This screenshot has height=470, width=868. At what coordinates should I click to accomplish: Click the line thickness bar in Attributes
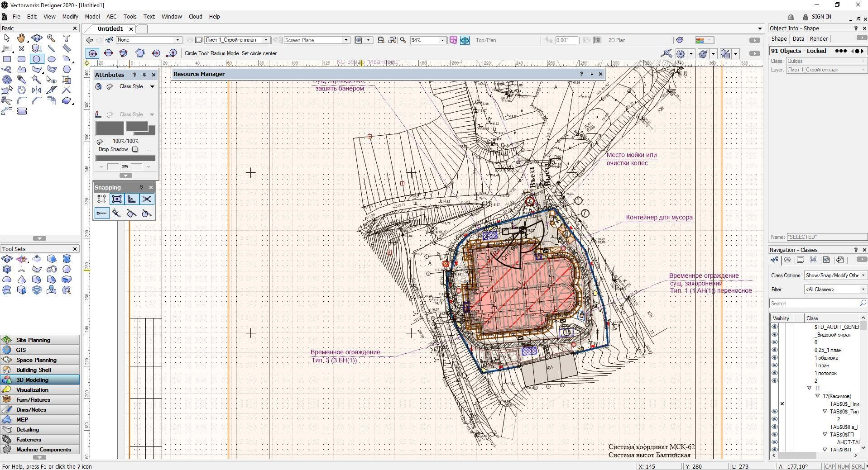point(125,158)
